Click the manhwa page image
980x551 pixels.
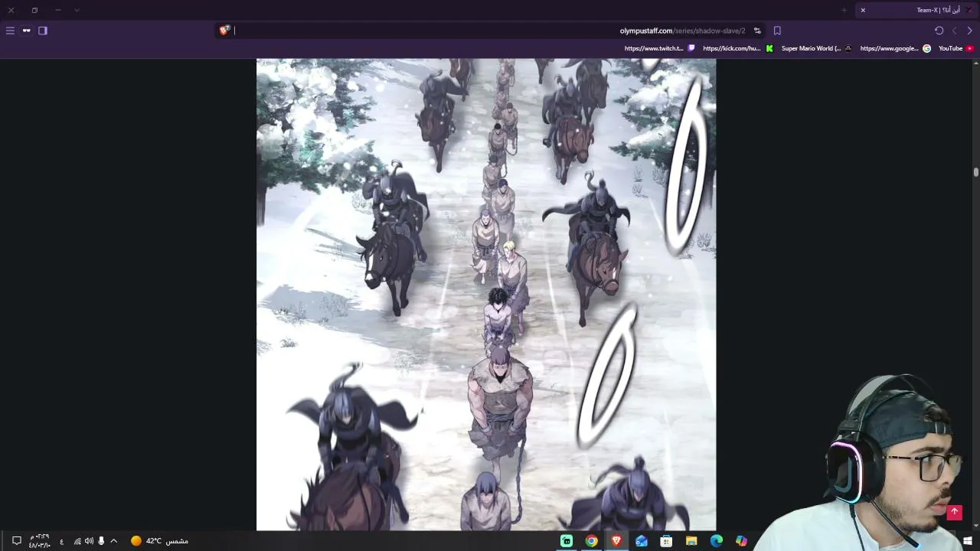point(486,295)
